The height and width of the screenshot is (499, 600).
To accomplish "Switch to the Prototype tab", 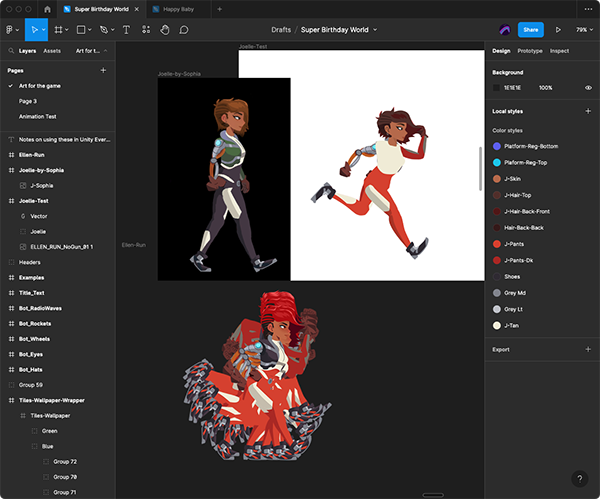I will tap(530, 50).
